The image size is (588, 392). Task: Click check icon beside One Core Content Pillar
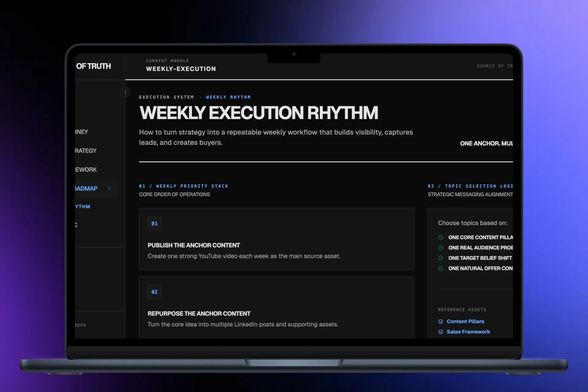click(441, 237)
